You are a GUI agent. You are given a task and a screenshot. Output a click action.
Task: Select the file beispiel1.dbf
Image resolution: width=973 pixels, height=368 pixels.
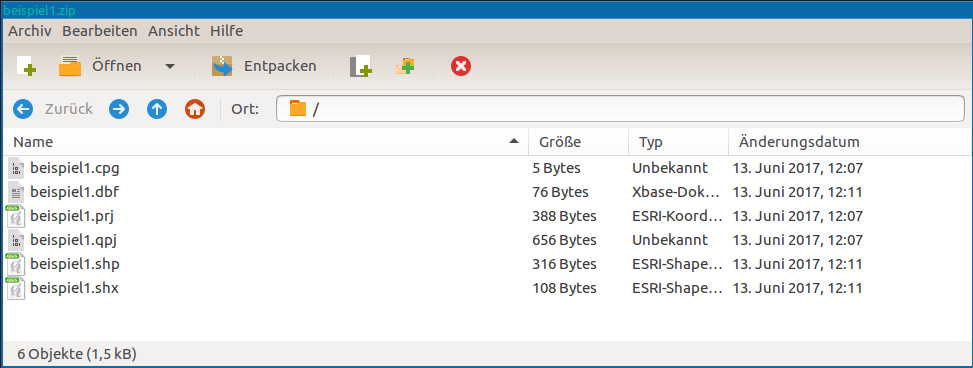coord(74,192)
